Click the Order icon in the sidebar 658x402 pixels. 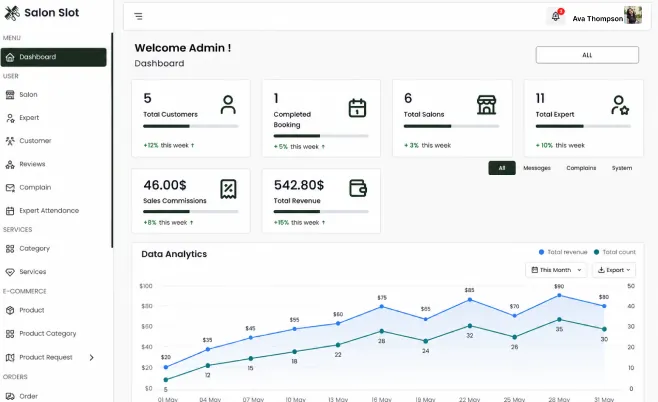[x=10, y=396]
